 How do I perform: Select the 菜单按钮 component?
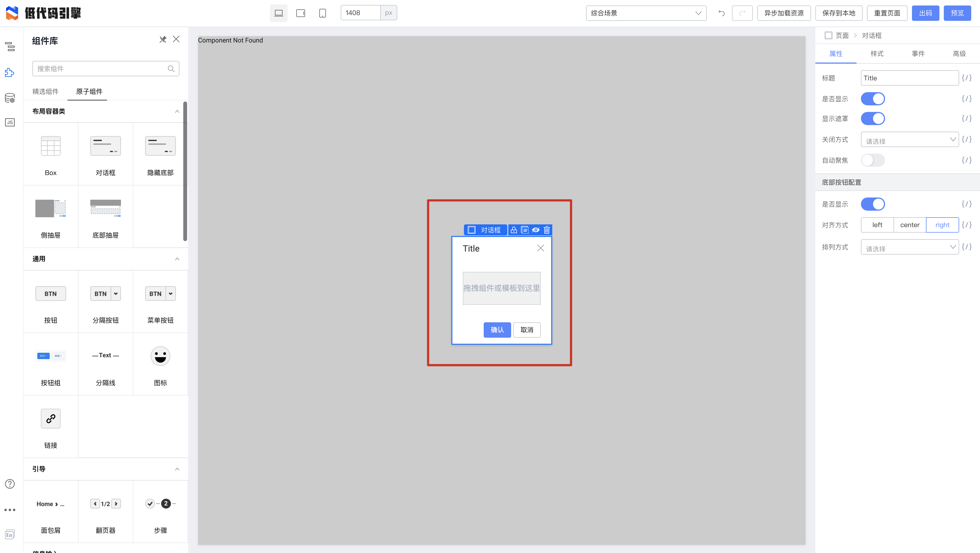[160, 302]
